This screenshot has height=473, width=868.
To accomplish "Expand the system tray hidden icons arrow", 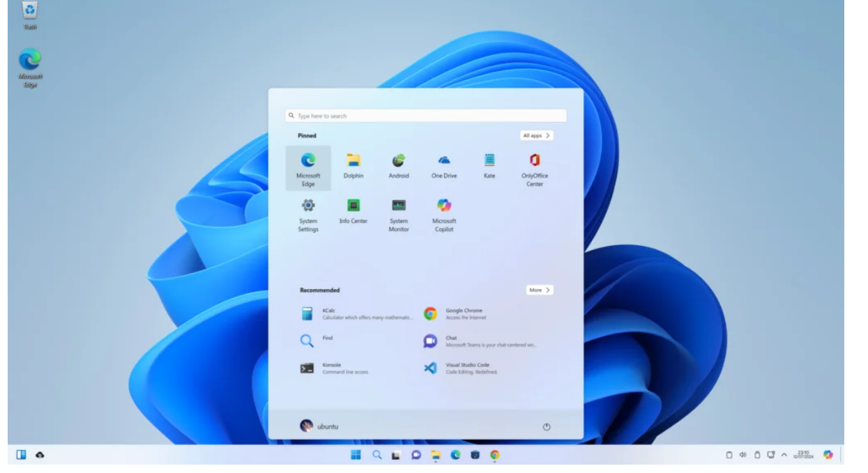I will (x=784, y=455).
